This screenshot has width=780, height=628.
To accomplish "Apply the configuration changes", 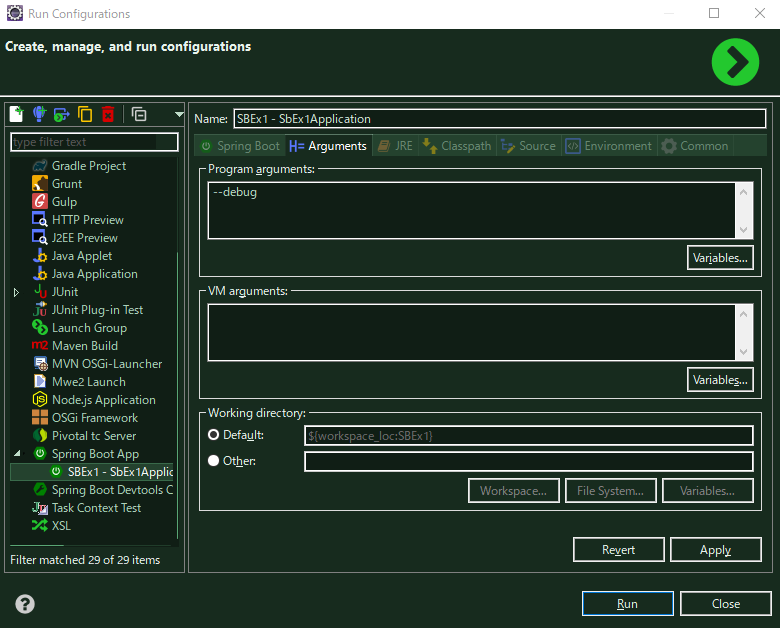I will coord(715,549).
